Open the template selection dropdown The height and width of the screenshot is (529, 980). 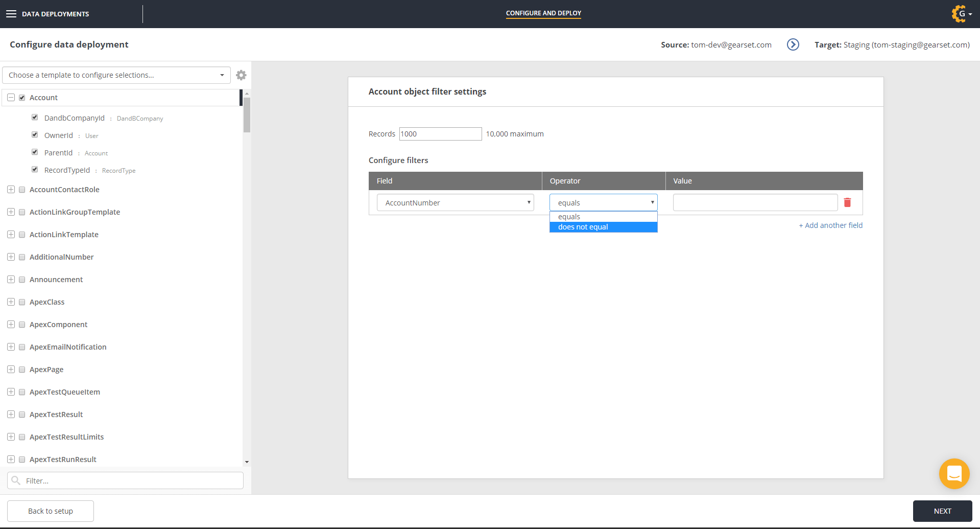[x=116, y=75]
